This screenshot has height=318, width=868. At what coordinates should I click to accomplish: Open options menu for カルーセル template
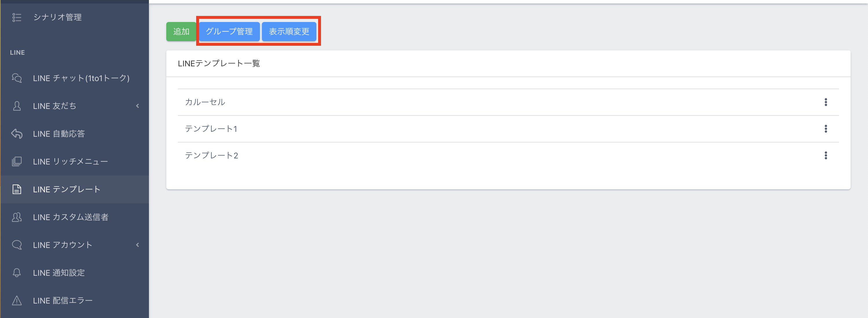(825, 102)
